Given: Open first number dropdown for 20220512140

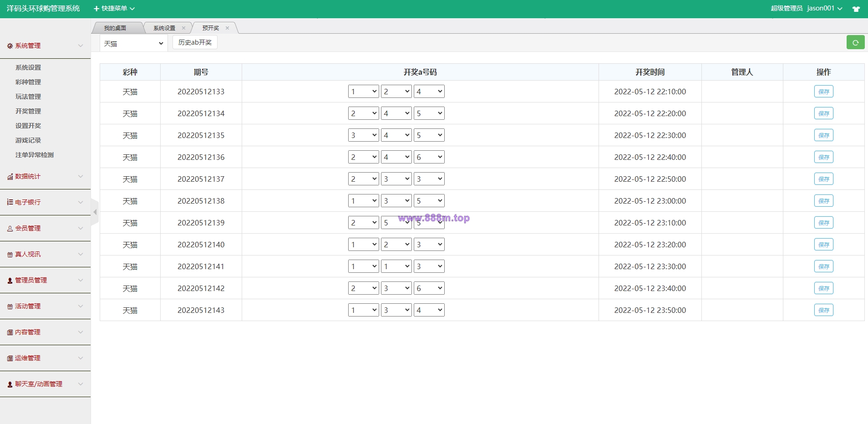Looking at the screenshot, I should click(364, 245).
